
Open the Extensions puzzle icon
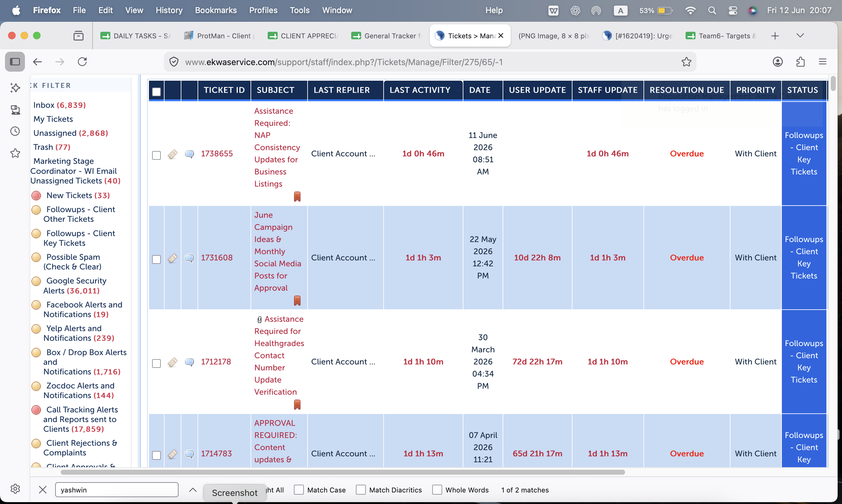(800, 62)
